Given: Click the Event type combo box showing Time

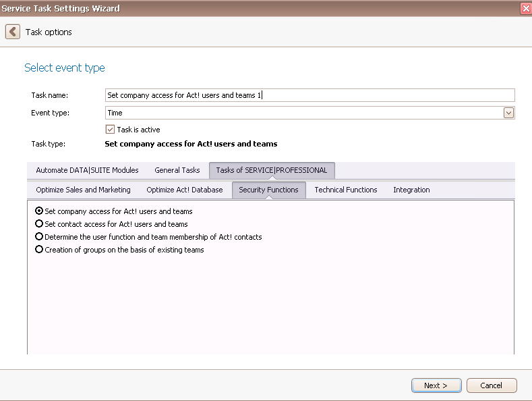Looking at the screenshot, I should [309, 113].
